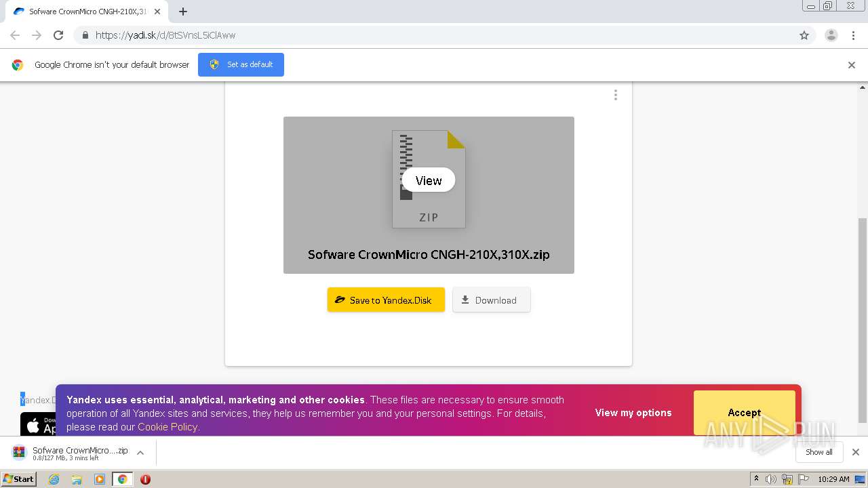Image resolution: width=868 pixels, height=488 pixels.
Task: Bookmark this page with the star icon
Action: (804, 35)
